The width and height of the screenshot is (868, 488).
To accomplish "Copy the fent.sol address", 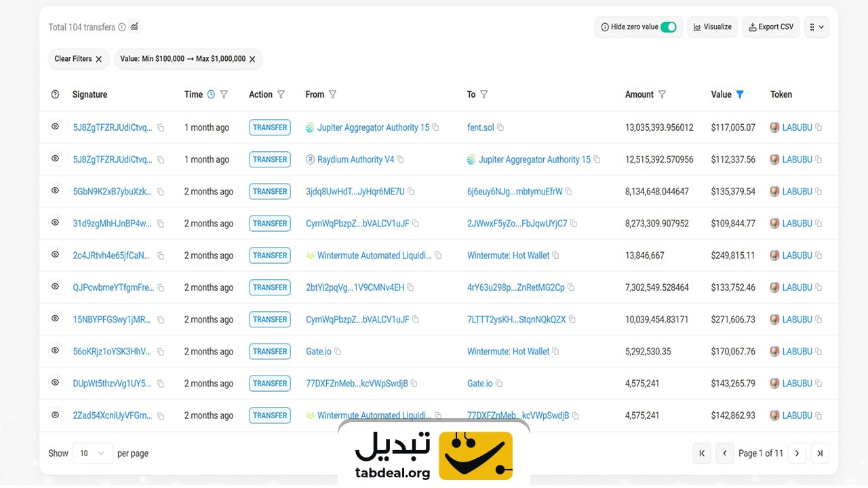I will [x=500, y=127].
